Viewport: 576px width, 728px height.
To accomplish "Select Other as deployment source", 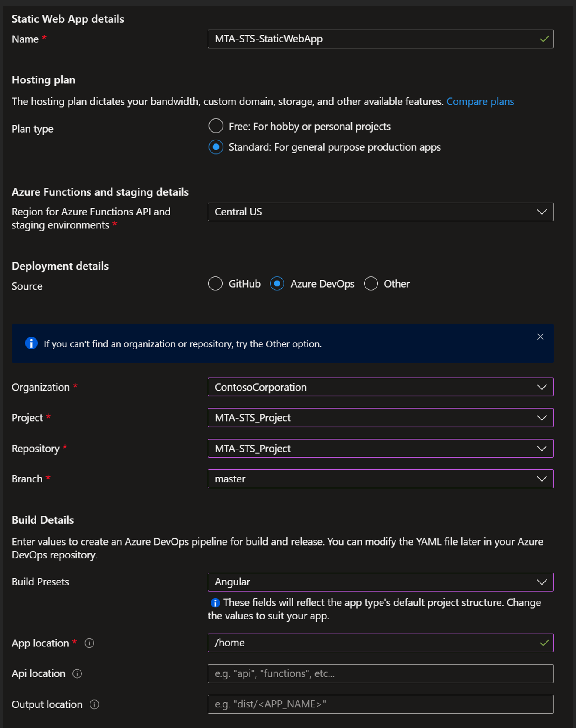I will click(x=371, y=284).
